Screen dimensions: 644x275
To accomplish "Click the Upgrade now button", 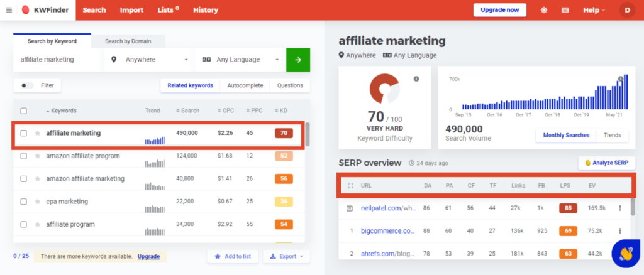I will [x=500, y=10].
